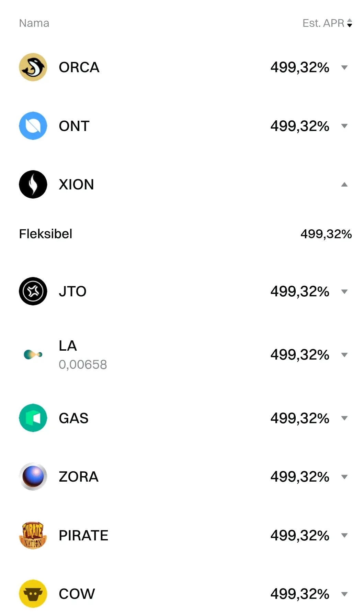
Task: Click the Pirate Nation token icon
Action: [33, 535]
